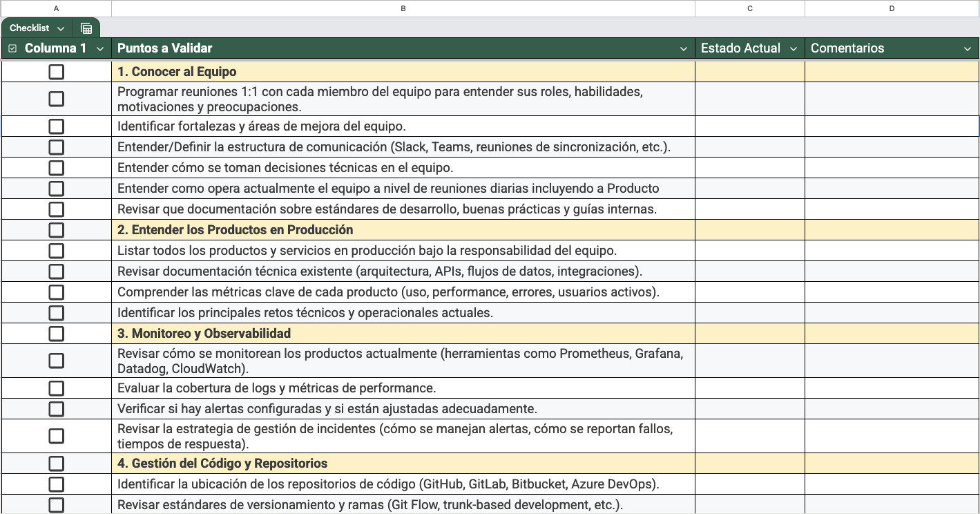Check the box for '1. Conocer al Equipo'

click(x=56, y=72)
